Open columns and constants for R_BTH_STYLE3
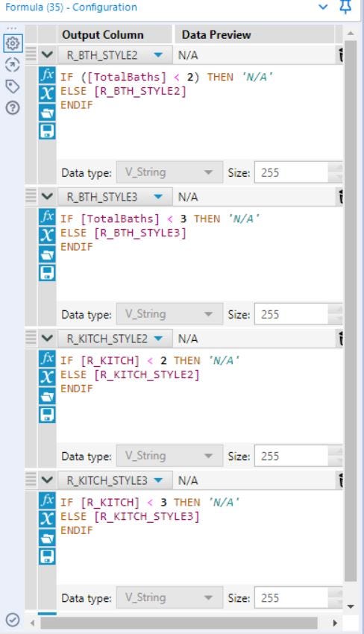 [47, 236]
